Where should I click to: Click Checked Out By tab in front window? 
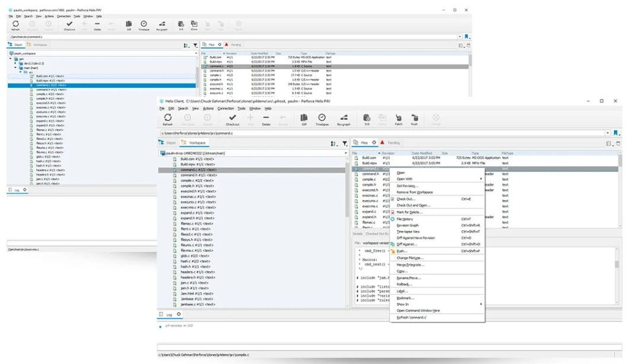click(377, 234)
